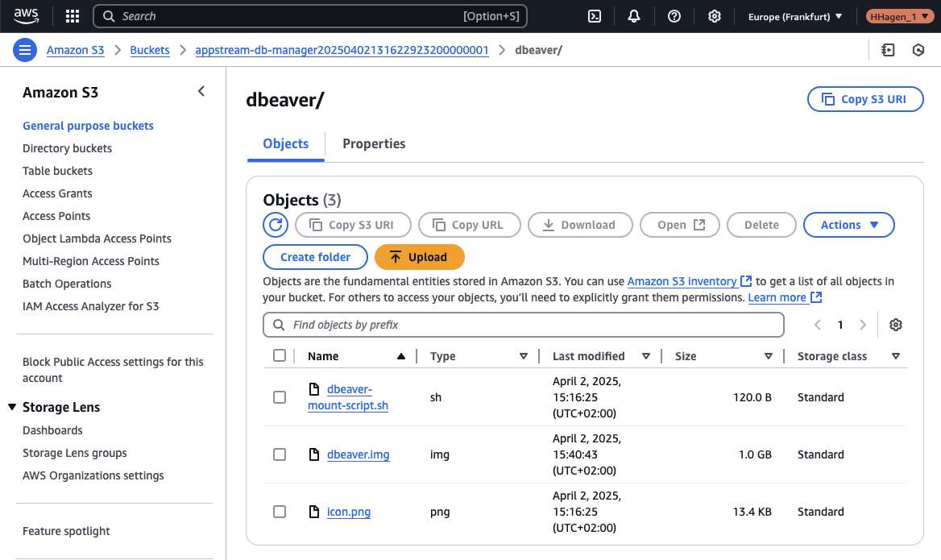Click the Find objects by prefix field
The height and width of the screenshot is (560, 941).
[x=524, y=325]
